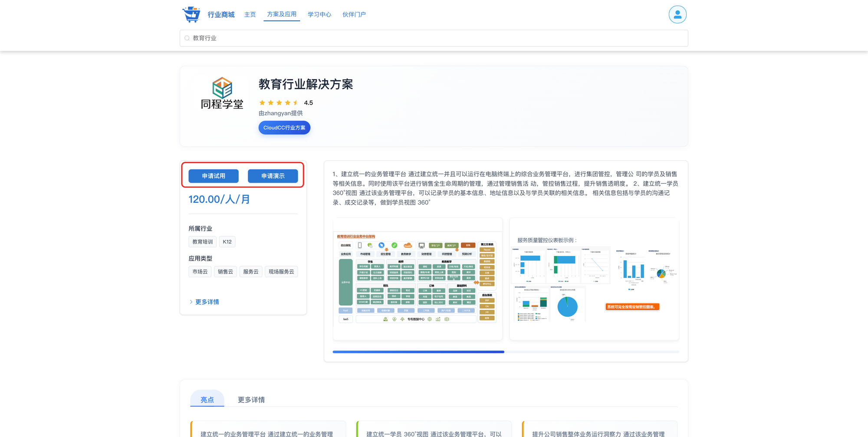Open the service quality dashboard thumbnail
Screen dimensions: 868x437
[594, 279]
